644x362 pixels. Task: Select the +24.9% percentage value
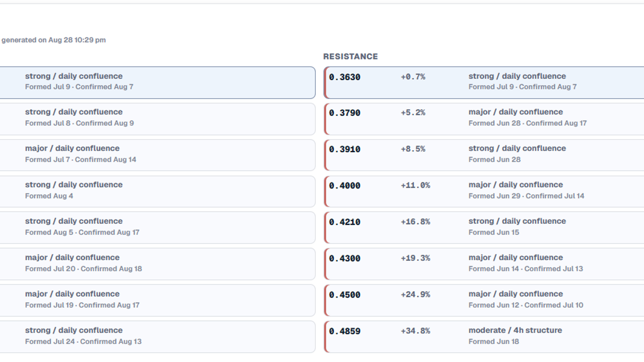tap(415, 294)
